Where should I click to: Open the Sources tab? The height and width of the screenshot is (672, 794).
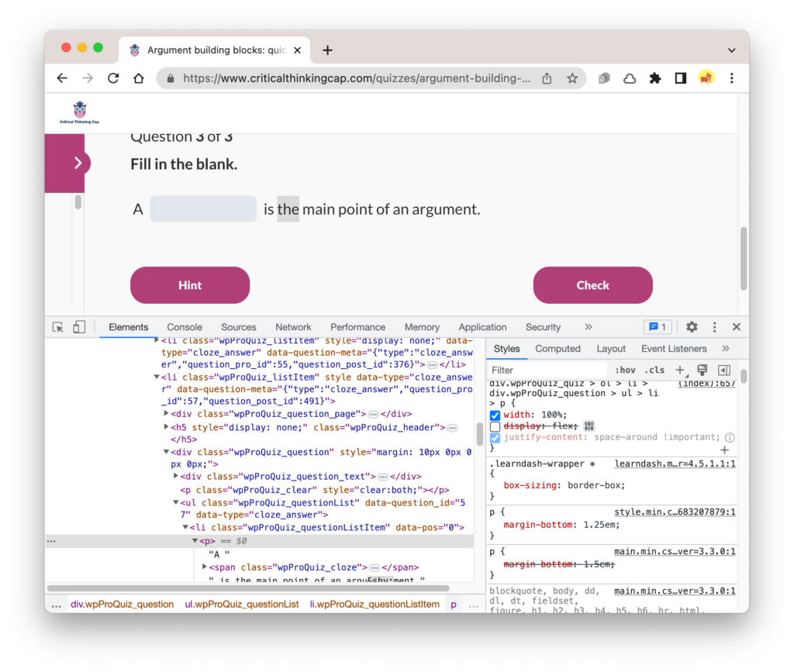[239, 327]
